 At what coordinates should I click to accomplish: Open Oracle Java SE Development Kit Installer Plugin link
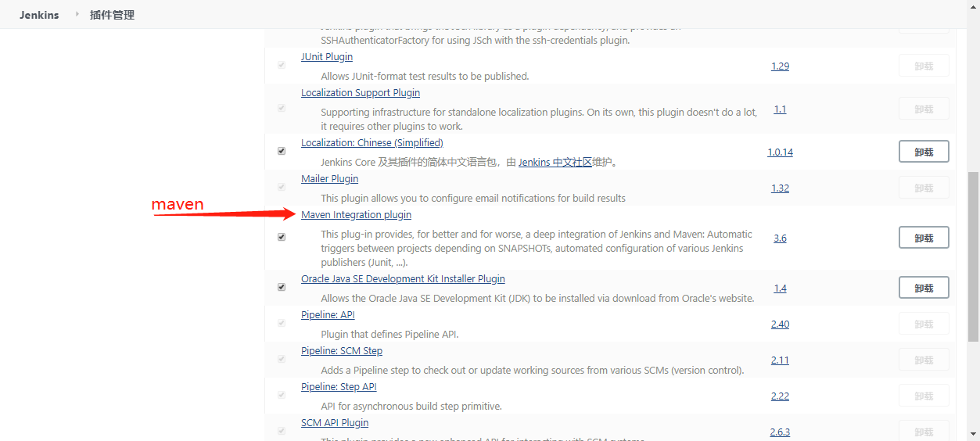coord(403,279)
